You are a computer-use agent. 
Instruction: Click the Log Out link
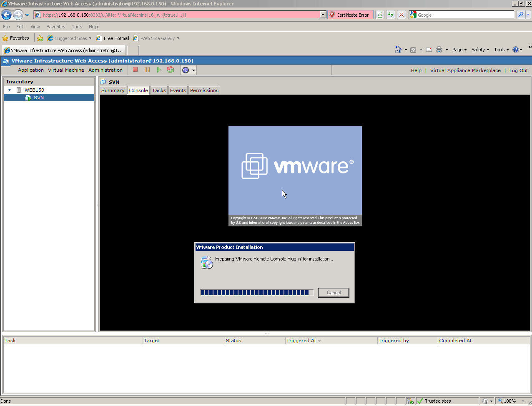518,70
